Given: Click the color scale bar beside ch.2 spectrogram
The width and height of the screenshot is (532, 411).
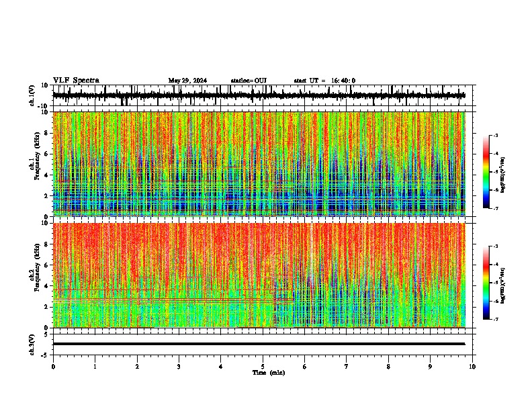Looking at the screenshot, I should pyautogui.click(x=486, y=283).
